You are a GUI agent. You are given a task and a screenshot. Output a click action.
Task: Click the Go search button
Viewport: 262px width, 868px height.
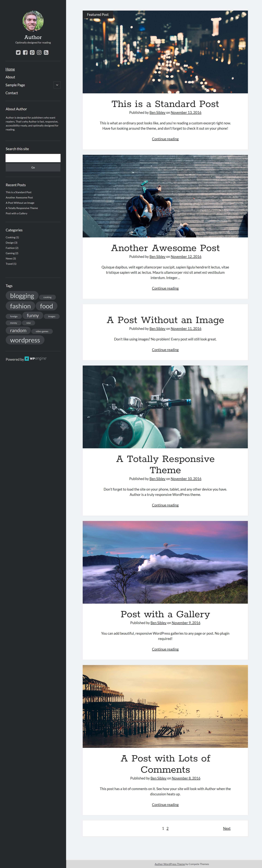(x=33, y=167)
